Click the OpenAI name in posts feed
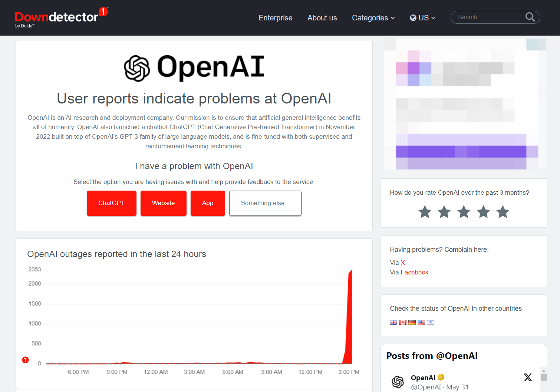 [423, 378]
